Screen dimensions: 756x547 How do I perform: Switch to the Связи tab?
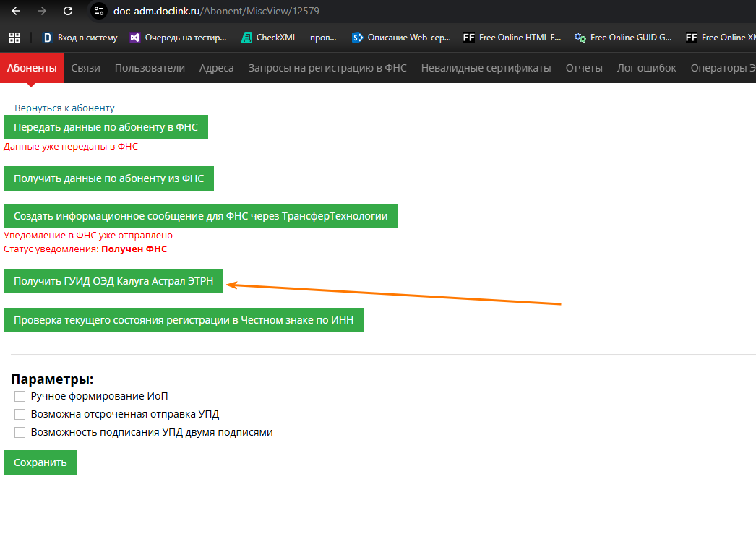pos(86,68)
